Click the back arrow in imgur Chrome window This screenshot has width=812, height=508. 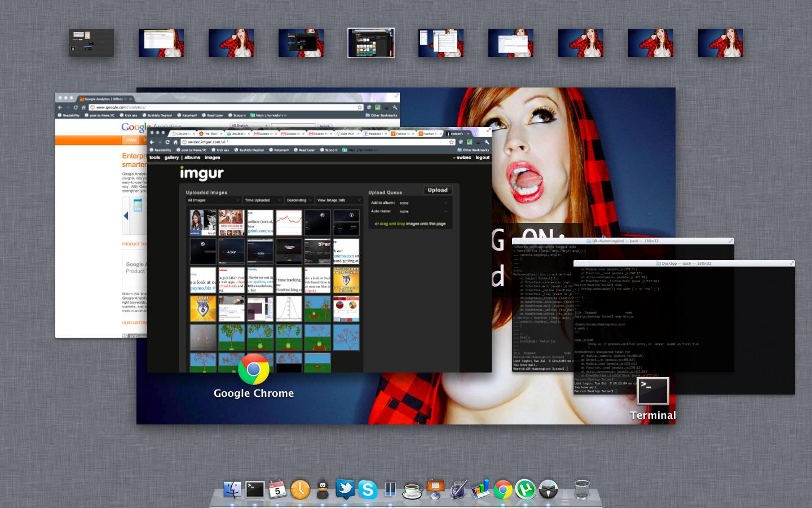[x=152, y=142]
